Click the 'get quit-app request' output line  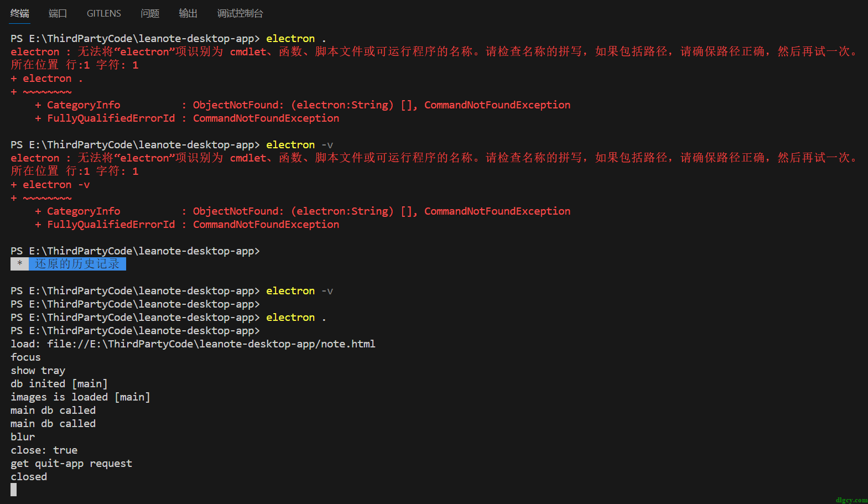coord(71,463)
